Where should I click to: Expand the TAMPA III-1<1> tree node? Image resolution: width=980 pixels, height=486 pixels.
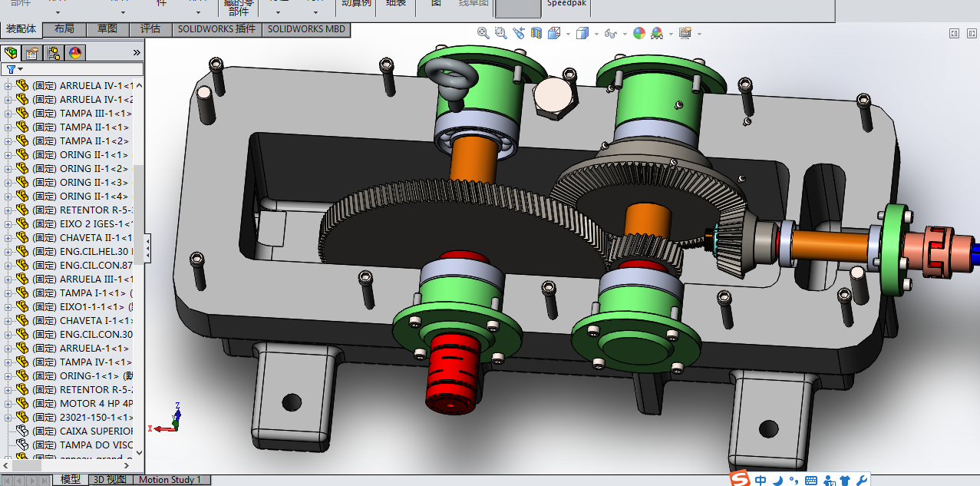pos(8,114)
